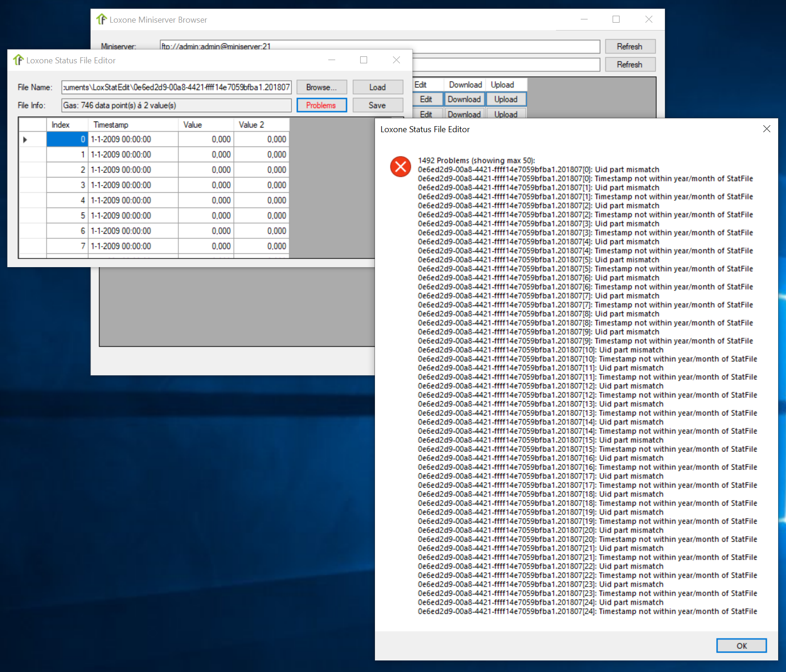Click Browse... in Status File Editor
The width and height of the screenshot is (786, 672).
point(321,87)
